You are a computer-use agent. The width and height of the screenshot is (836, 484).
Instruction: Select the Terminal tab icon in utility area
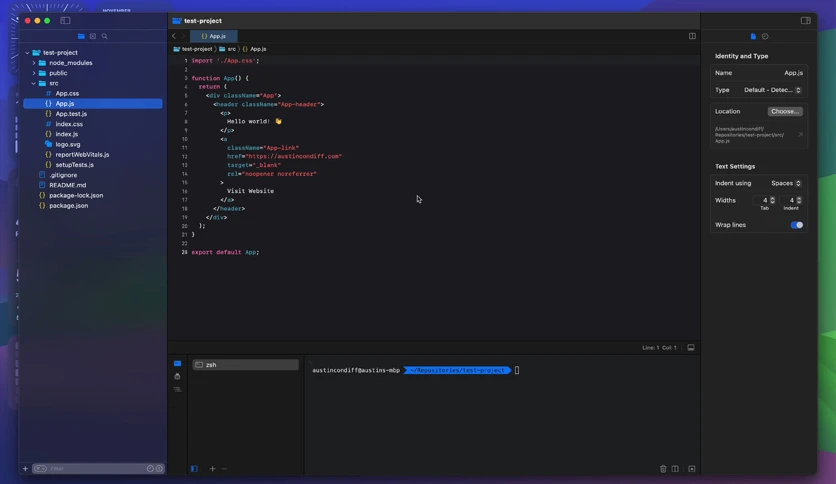click(x=178, y=364)
